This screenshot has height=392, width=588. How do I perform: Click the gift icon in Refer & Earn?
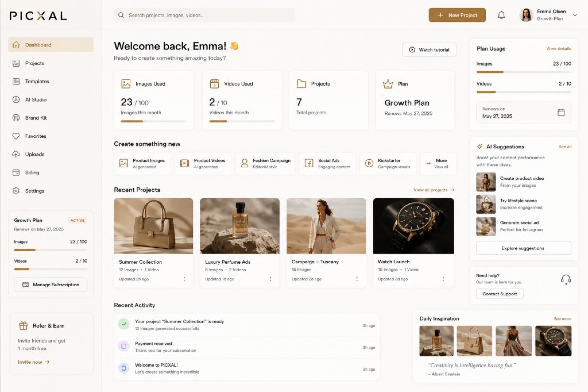click(x=23, y=326)
